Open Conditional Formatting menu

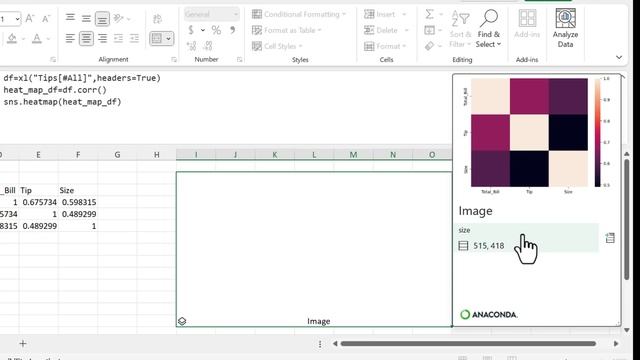pos(299,14)
